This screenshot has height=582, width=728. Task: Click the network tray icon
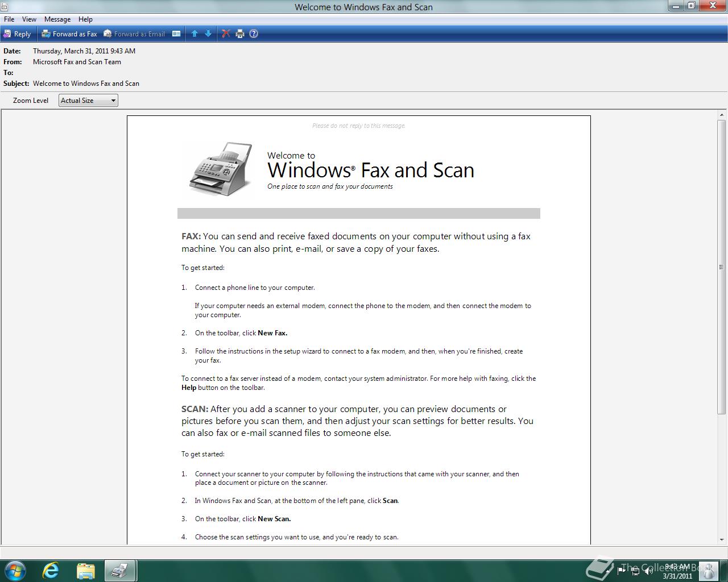pyautogui.click(x=636, y=571)
